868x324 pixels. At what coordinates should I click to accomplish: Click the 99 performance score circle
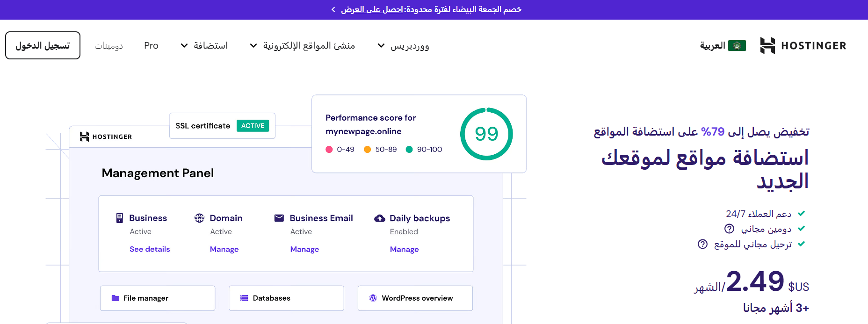pyautogui.click(x=486, y=134)
